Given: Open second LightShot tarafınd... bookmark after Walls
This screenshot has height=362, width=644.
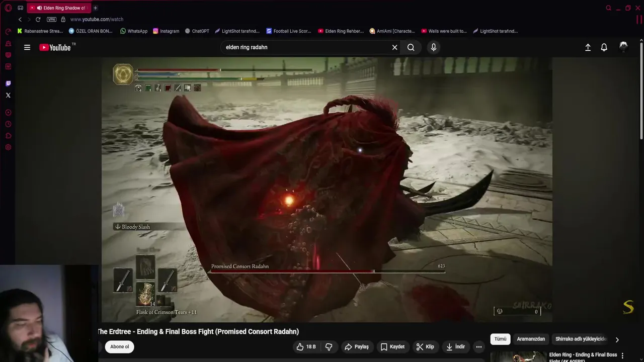Looking at the screenshot, I should coord(496,31).
